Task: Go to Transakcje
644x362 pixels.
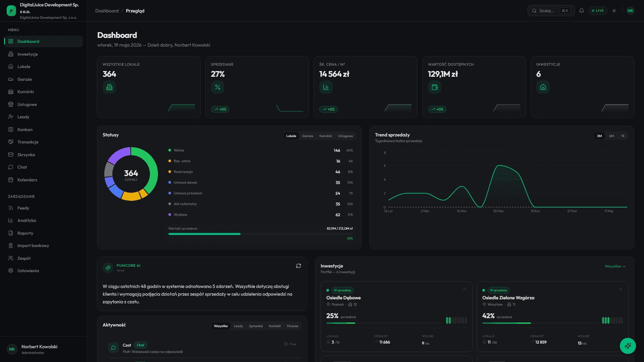Action: [43, 142]
